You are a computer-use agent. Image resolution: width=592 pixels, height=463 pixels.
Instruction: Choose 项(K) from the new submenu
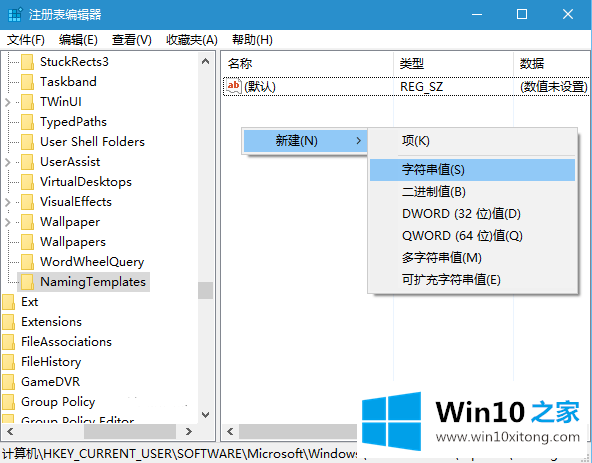pyautogui.click(x=472, y=141)
